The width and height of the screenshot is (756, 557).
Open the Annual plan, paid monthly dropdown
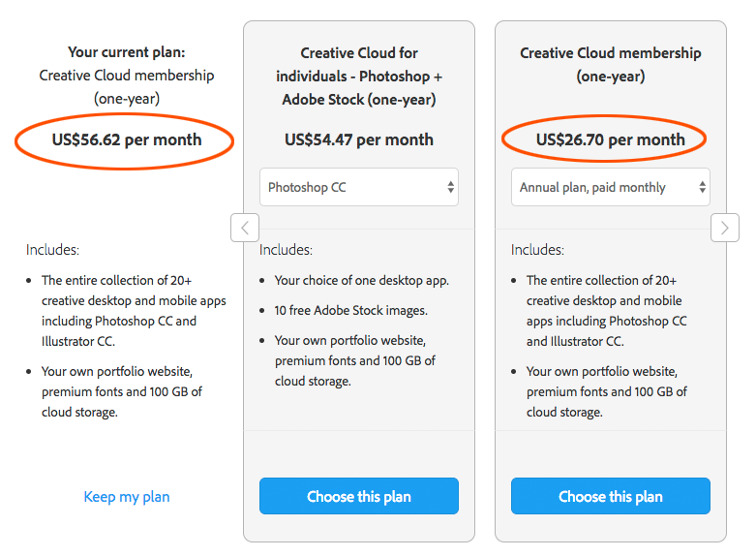[x=611, y=187]
